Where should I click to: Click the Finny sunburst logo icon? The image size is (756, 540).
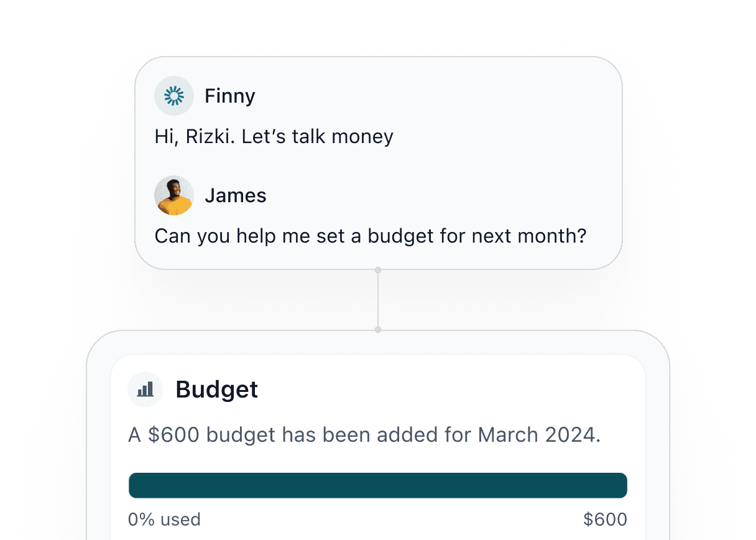[174, 96]
